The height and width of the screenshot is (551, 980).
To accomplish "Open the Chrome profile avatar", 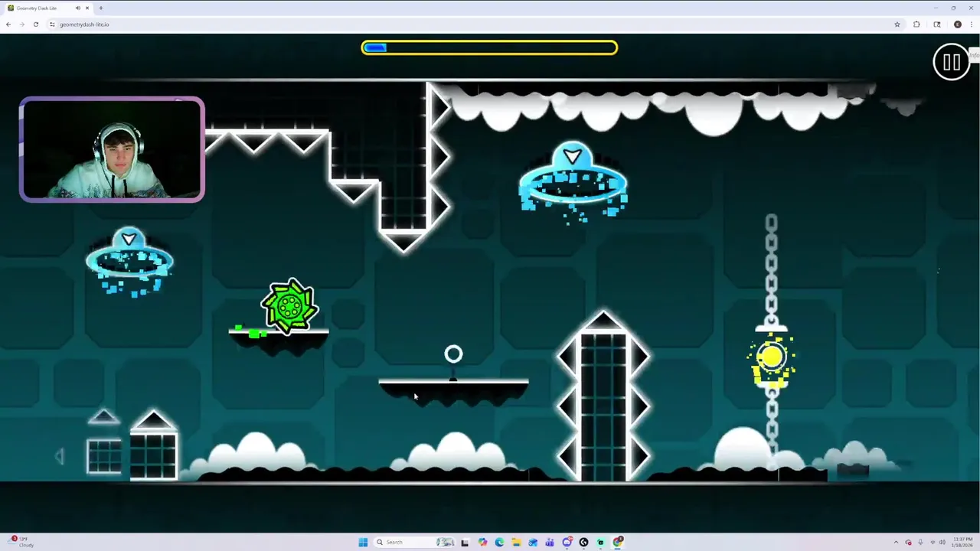I will point(958,24).
